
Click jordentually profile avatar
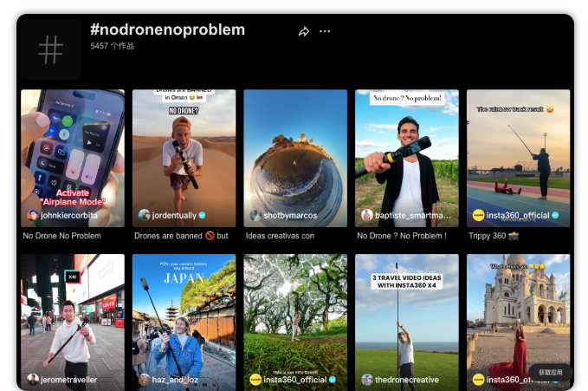click(144, 215)
